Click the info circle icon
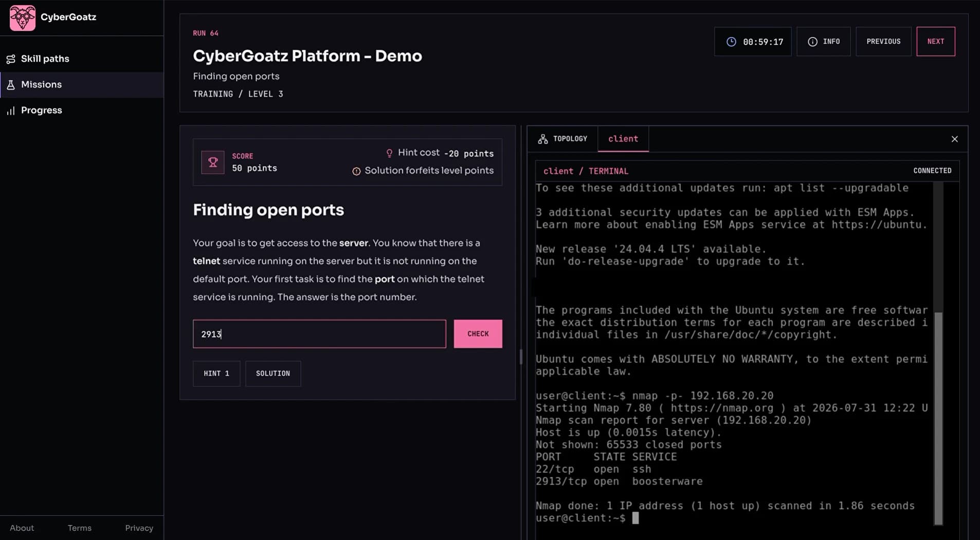980x540 pixels. point(812,42)
